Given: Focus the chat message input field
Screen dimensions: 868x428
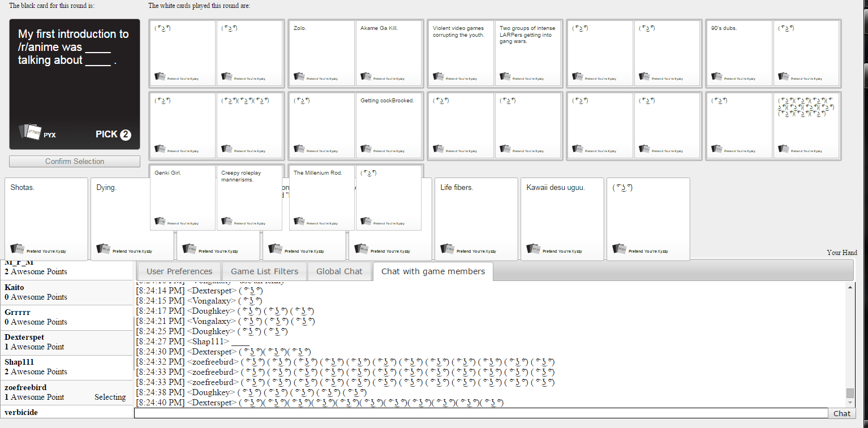Looking at the screenshot, I should pyautogui.click(x=480, y=413).
